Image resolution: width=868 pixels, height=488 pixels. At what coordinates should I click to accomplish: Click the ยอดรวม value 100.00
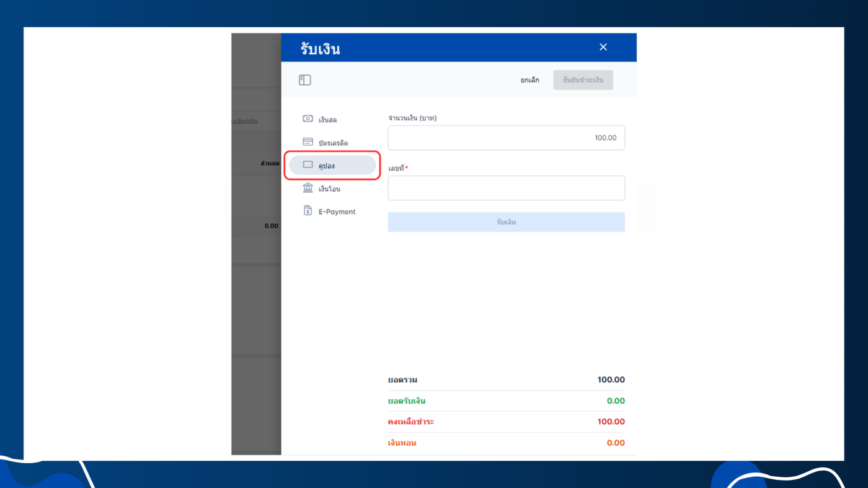611,379
